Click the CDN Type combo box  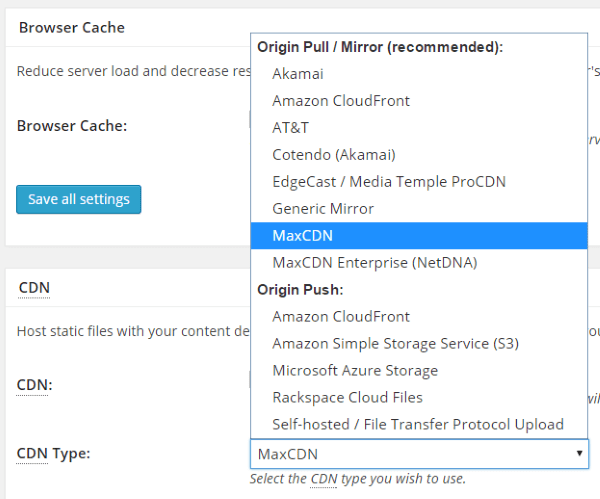click(410, 454)
